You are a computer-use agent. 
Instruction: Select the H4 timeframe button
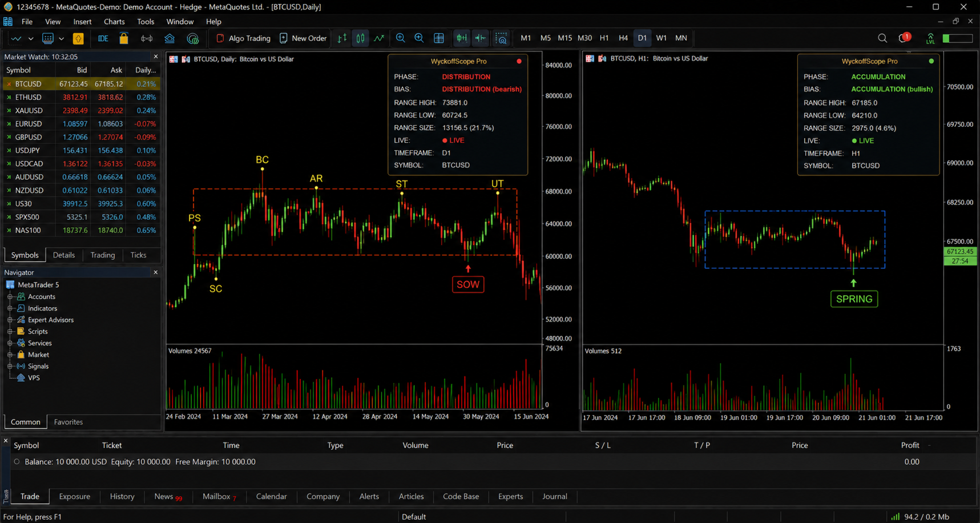pyautogui.click(x=623, y=38)
